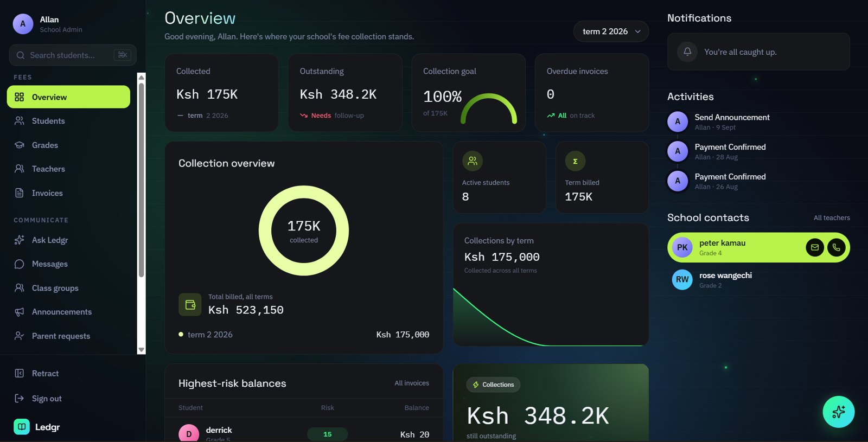Image resolution: width=868 pixels, height=442 pixels.
Task: Open the All invoices link
Action: click(412, 383)
